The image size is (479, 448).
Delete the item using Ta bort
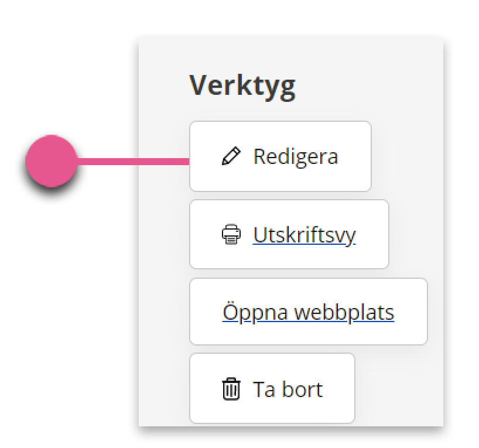[272, 388]
